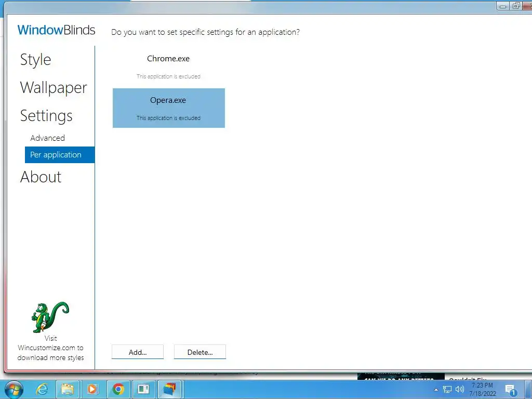Viewport: 532px width, 399px height.
Task: Switch to the WindowBlinds taskbar icon
Action: point(169,389)
